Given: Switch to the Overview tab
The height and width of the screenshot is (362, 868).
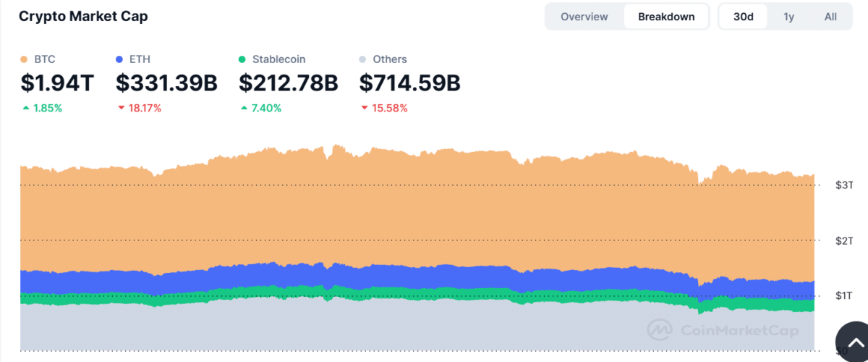Looking at the screenshot, I should pyautogui.click(x=584, y=17).
